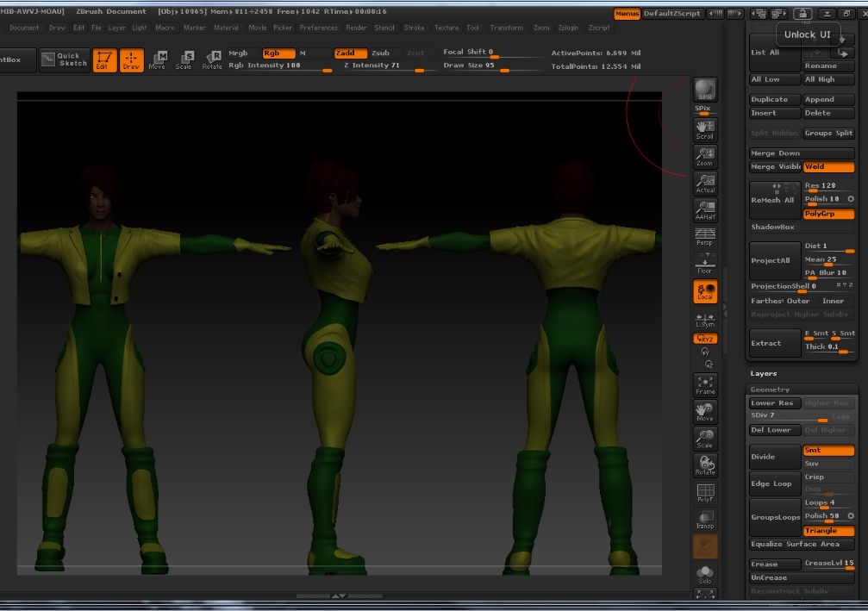Screen dimensions: 868x611
Task: Select the Draw mode button
Action: pyautogui.click(x=131, y=59)
